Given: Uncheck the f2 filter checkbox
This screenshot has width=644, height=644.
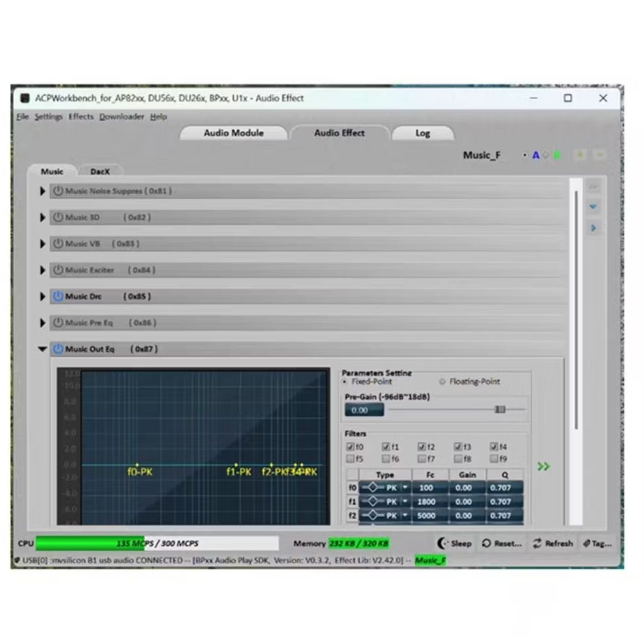Looking at the screenshot, I should 422,446.
